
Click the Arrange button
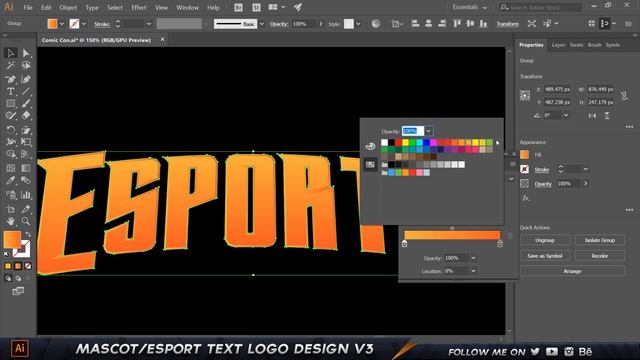coord(572,271)
